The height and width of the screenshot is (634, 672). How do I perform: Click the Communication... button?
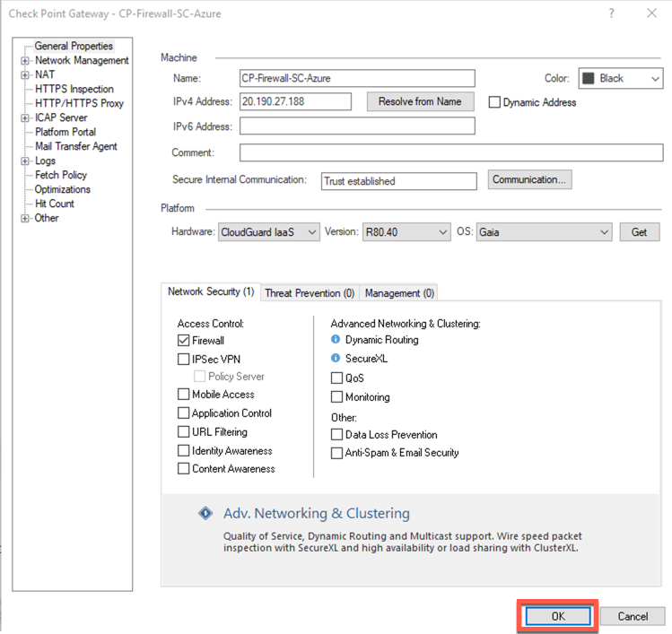529,179
